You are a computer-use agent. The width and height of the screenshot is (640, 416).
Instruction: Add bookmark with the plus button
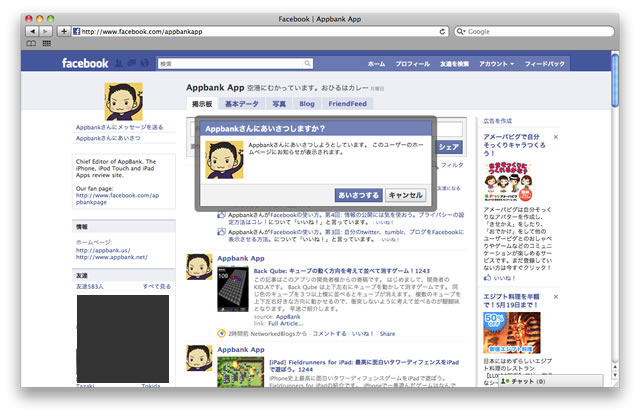(64, 31)
